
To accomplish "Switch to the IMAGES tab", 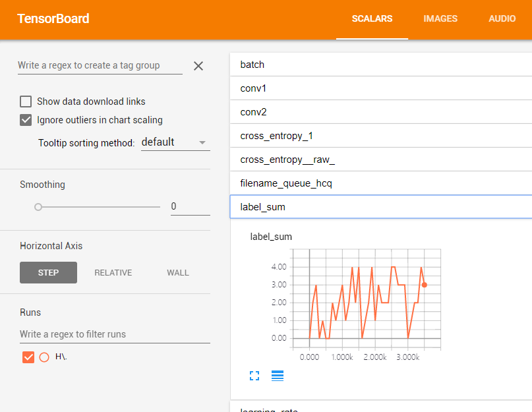I will pos(440,18).
